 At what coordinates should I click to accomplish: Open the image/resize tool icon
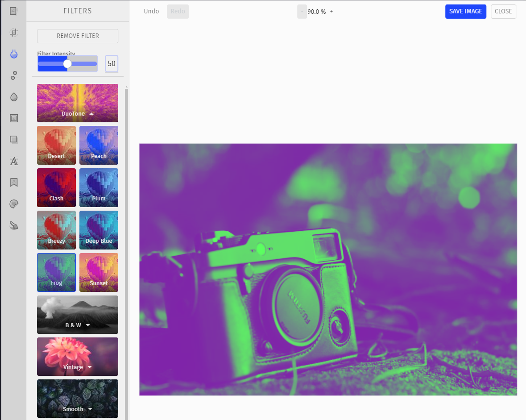(13, 11)
